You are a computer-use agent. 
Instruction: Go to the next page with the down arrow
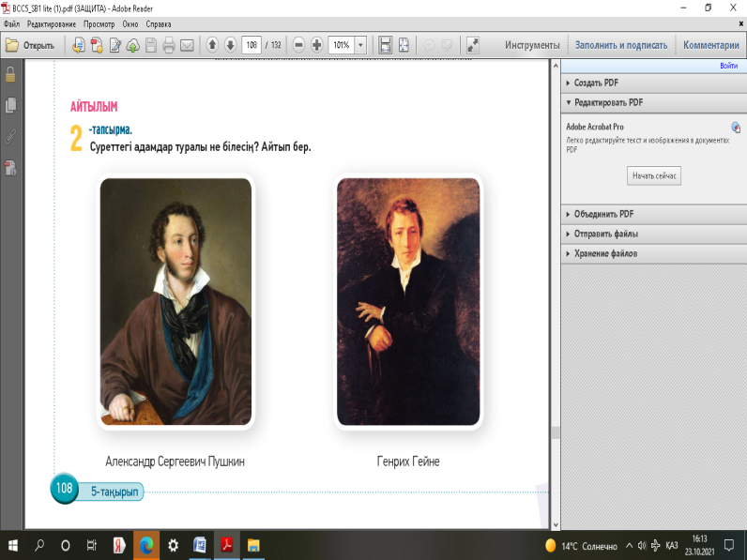pos(230,44)
